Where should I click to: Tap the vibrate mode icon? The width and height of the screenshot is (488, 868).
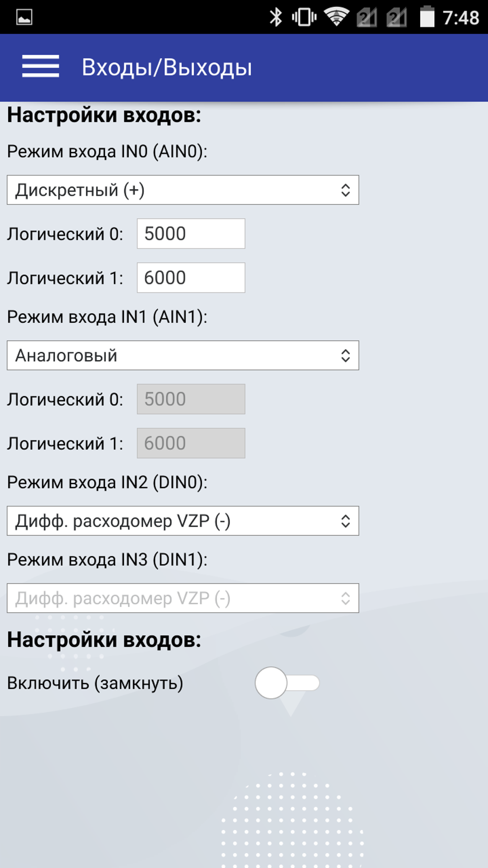click(303, 17)
